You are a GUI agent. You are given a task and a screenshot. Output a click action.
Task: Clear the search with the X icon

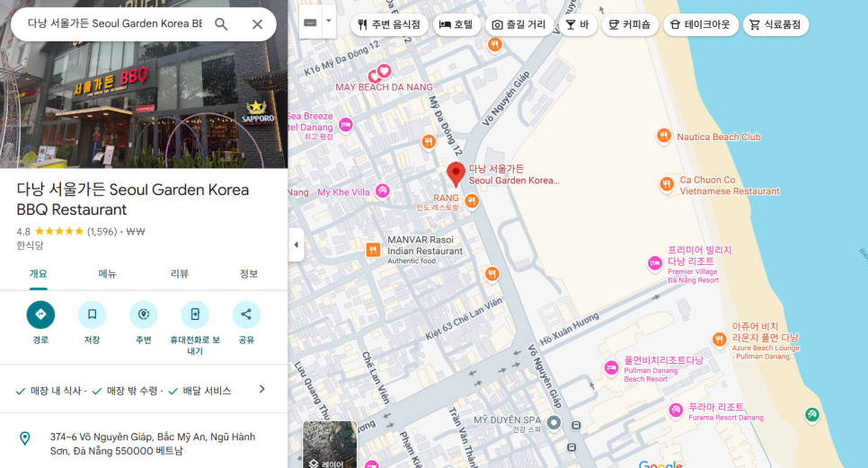(x=257, y=24)
